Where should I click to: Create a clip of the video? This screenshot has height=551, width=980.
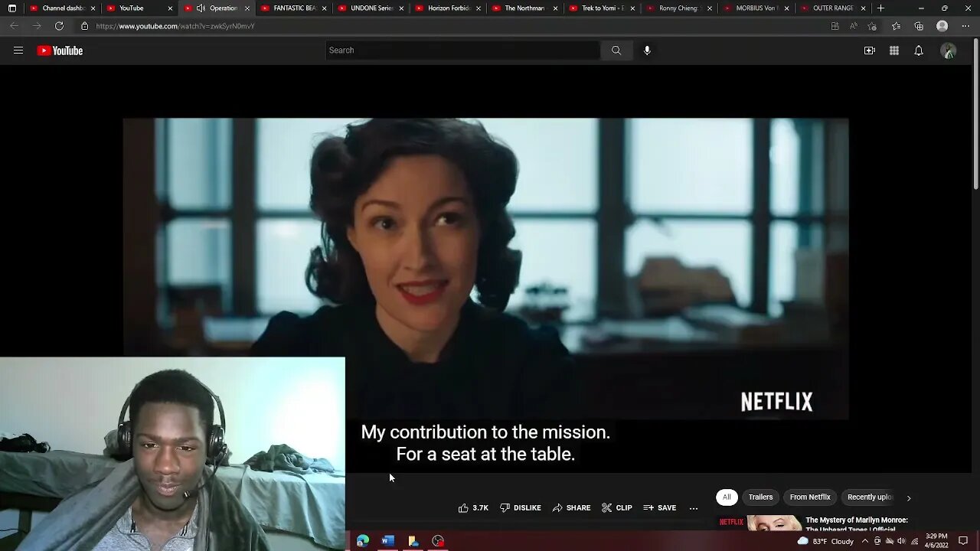coord(617,508)
